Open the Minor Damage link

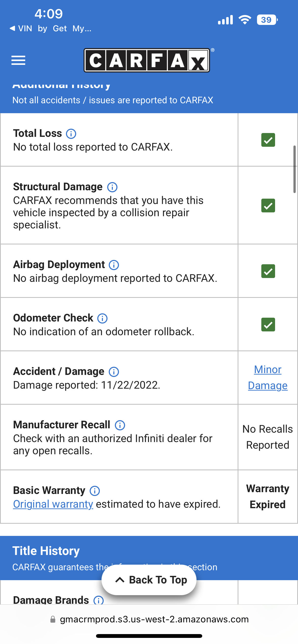click(268, 378)
